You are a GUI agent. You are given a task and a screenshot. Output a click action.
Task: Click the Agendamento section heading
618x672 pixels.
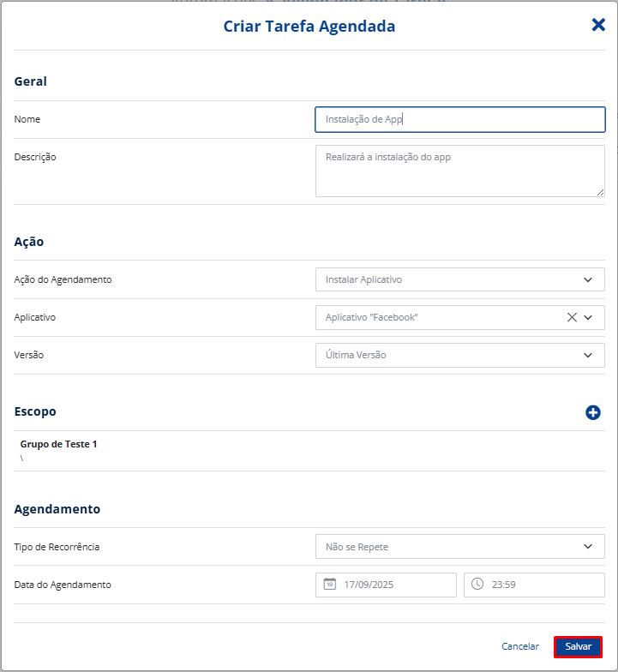click(57, 509)
